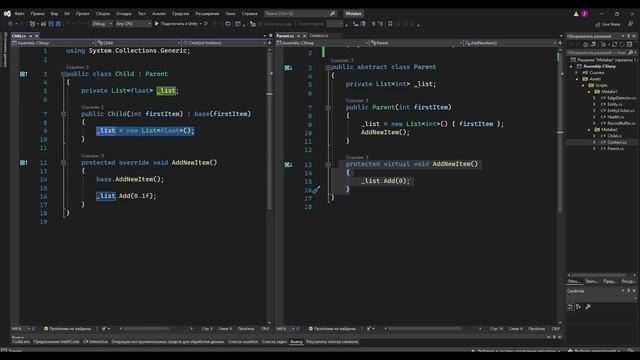Open the Parent type dropdown in navigation bar
Screen dimensions: 640x360
click(416, 43)
